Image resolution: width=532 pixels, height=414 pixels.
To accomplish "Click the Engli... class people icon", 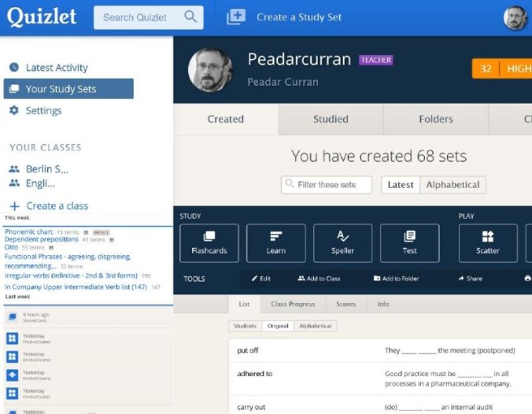I will pyautogui.click(x=14, y=183).
